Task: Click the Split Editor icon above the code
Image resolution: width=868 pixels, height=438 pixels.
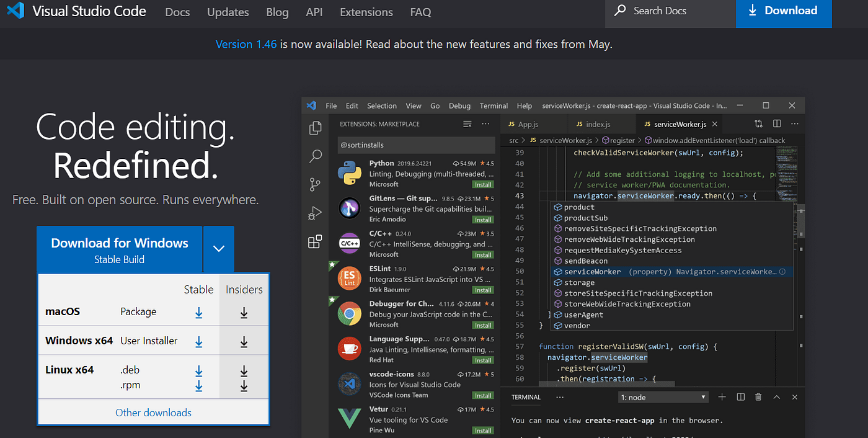Action: (x=777, y=123)
